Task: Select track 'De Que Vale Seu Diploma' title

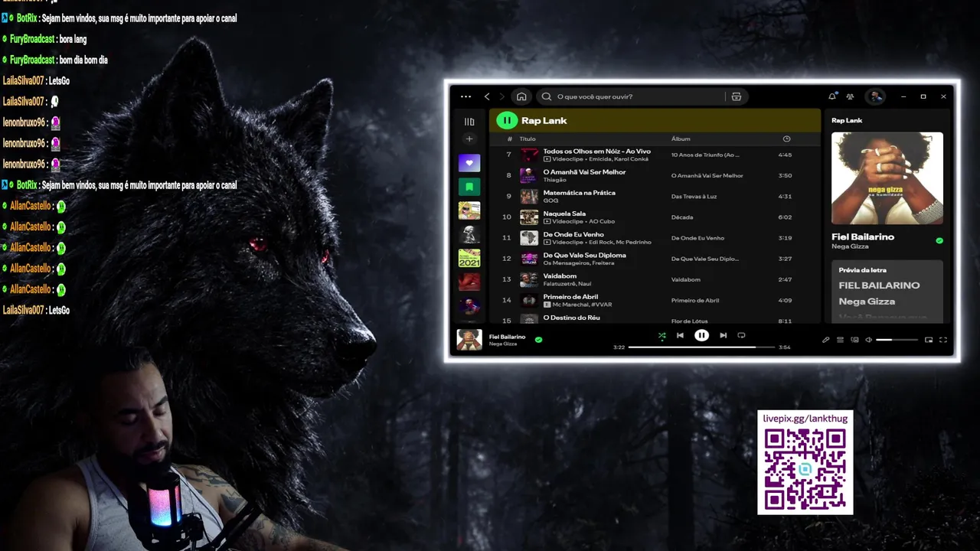Action: (584, 255)
